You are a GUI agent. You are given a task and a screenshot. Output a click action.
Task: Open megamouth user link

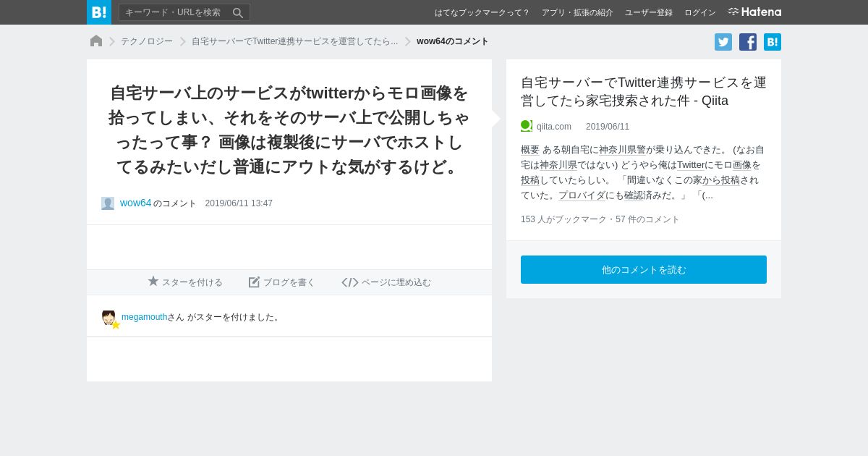click(144, 317)
